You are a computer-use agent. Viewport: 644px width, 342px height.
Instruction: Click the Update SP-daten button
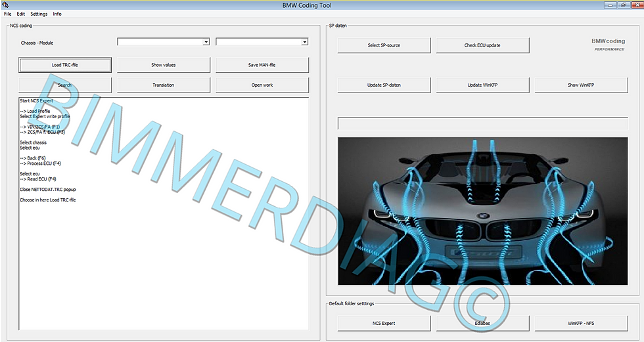[384, 85]
